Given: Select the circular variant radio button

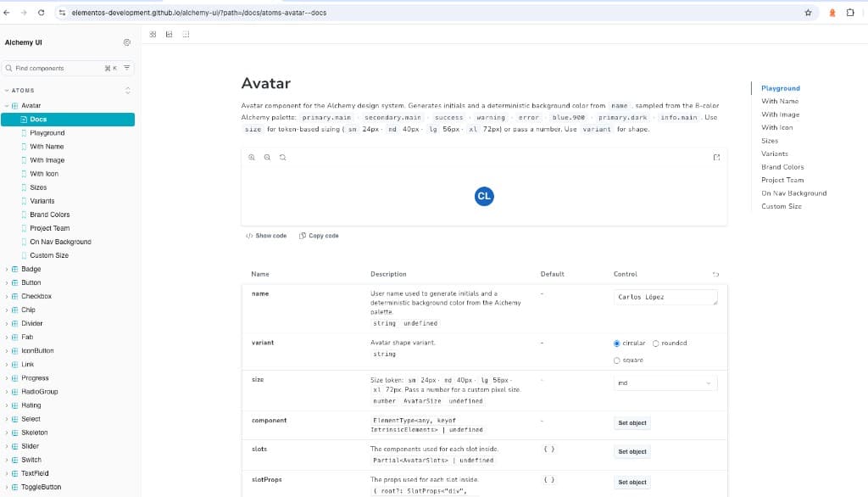Looking at the screenshot, I should coord(617,343).
